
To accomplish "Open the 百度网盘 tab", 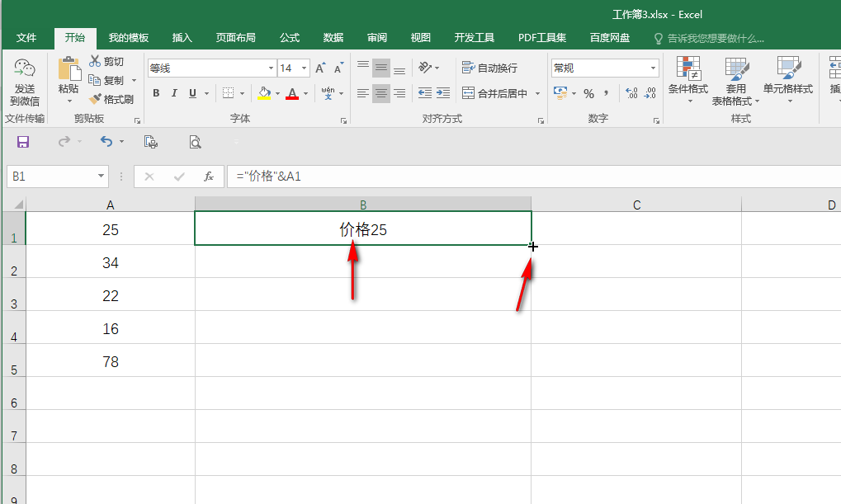I will (610, 38).
